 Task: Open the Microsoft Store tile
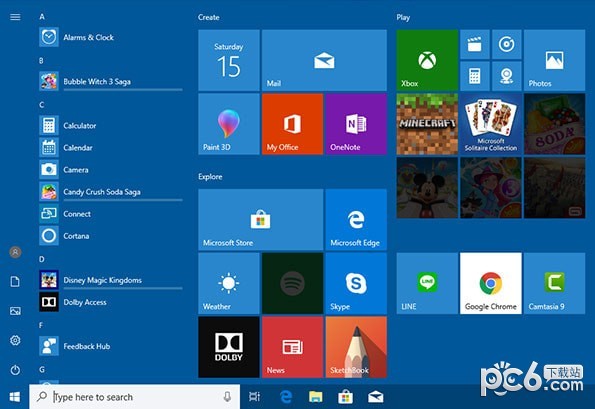261,220
